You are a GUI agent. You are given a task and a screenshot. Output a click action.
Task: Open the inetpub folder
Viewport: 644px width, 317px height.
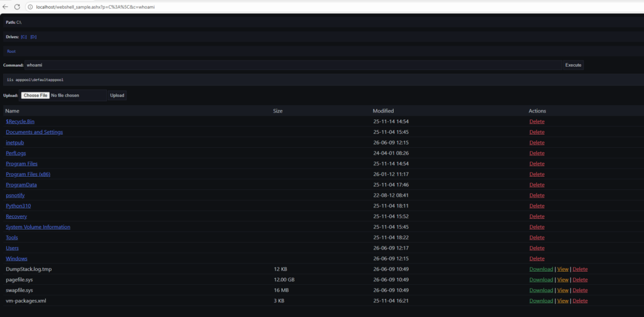point(15,143)
